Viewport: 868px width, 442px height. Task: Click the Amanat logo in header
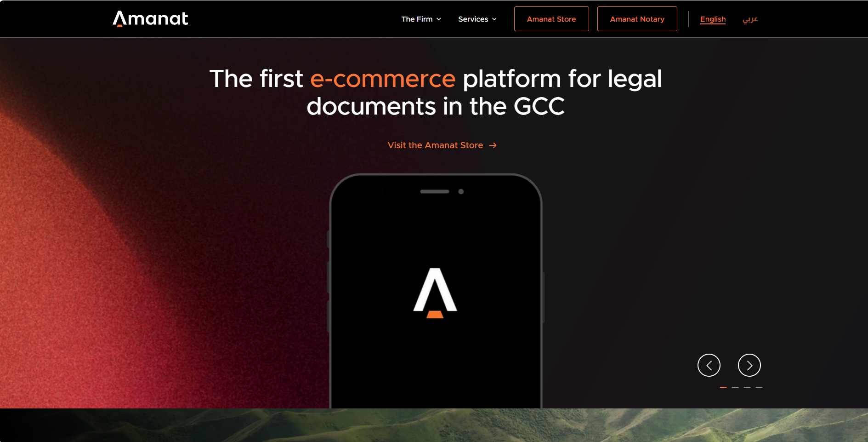pyautogui.click(x=150, y=19)
